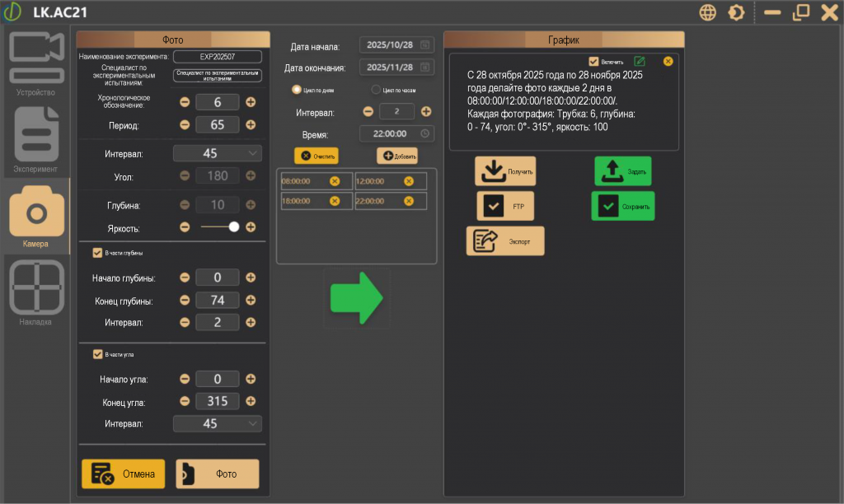844x504 pixels.
Task: Select the Цикл по часам radio button
Action: pos(376,89)
